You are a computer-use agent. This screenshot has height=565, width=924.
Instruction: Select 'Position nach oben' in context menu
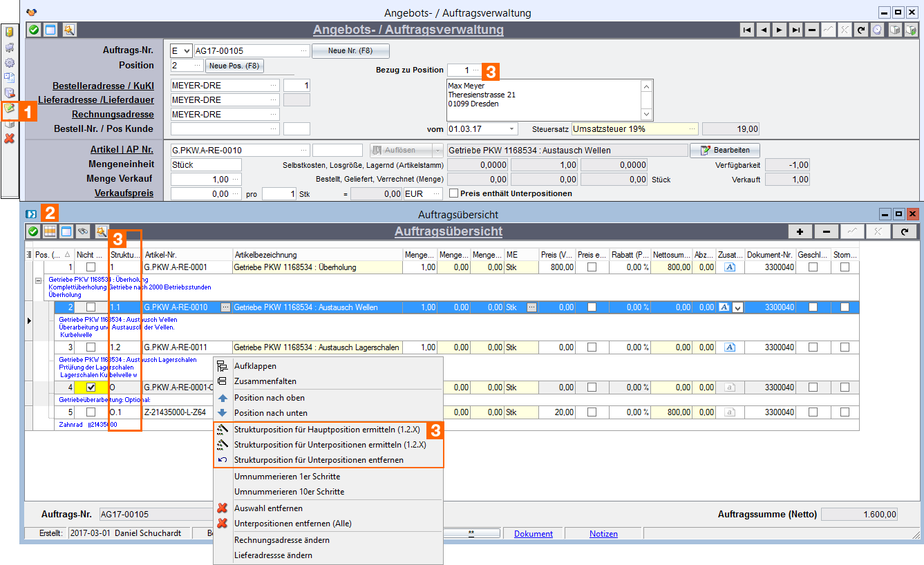[x=269, y=398]
